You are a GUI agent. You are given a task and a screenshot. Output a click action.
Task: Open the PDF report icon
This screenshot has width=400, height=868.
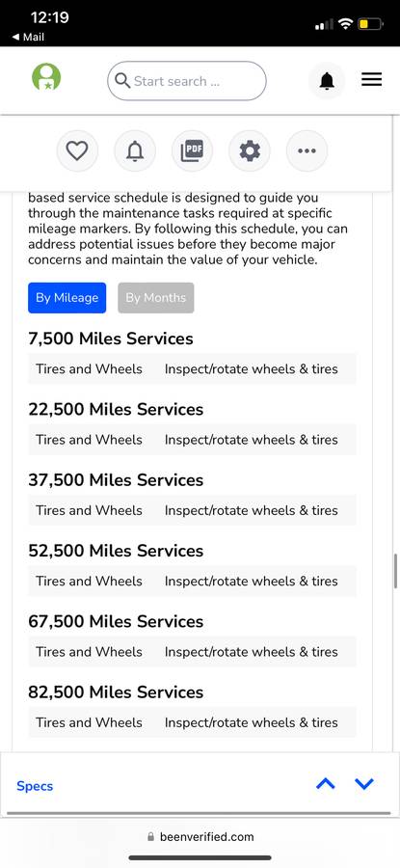point(192,150)
